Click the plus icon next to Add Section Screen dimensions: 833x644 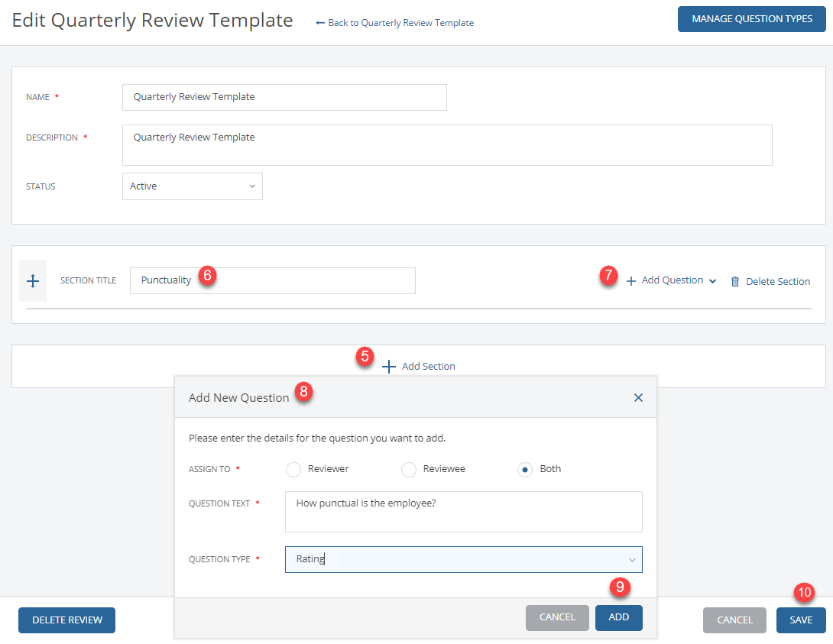point(389,366)
